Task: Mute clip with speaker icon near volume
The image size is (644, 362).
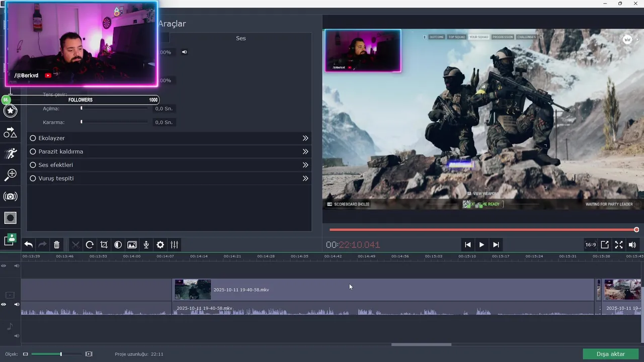Action: (184, 52)
